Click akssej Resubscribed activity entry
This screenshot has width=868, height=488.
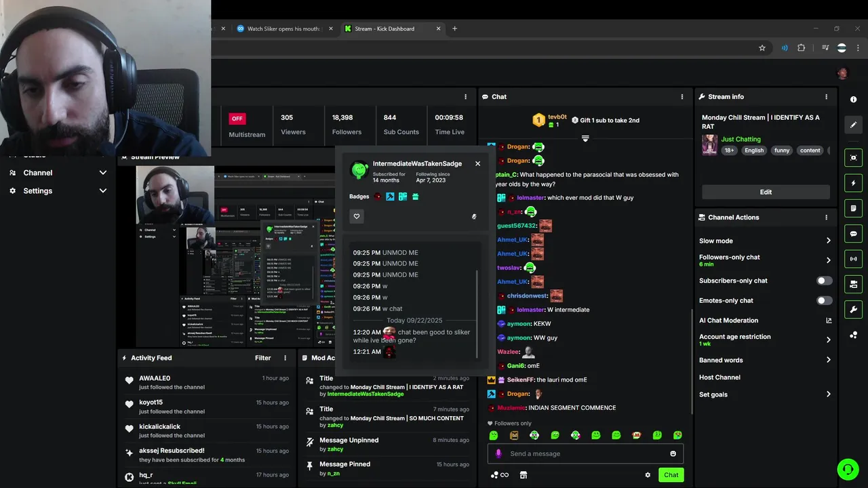coord(208,455)
